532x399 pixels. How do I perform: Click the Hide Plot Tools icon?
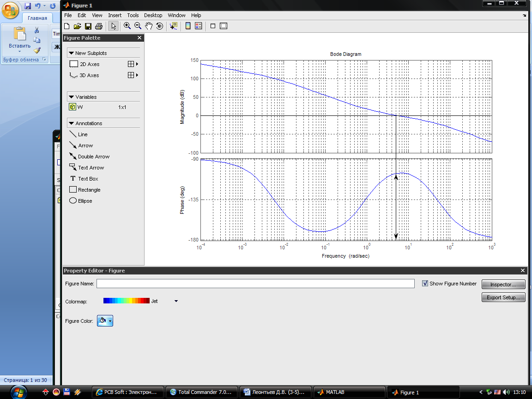pyautogui.click(x=213, y=26)
